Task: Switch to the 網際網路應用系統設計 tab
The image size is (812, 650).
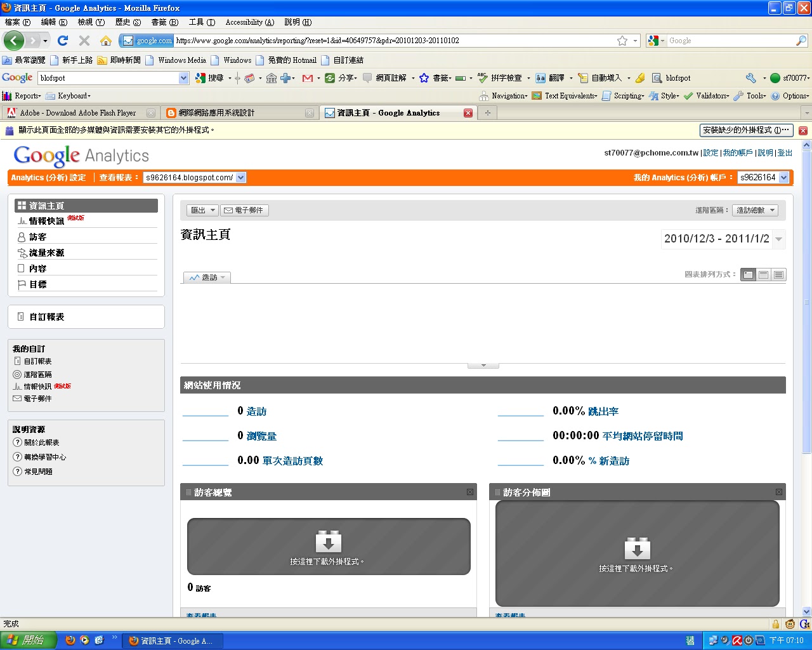Action: tap(239, 113)
